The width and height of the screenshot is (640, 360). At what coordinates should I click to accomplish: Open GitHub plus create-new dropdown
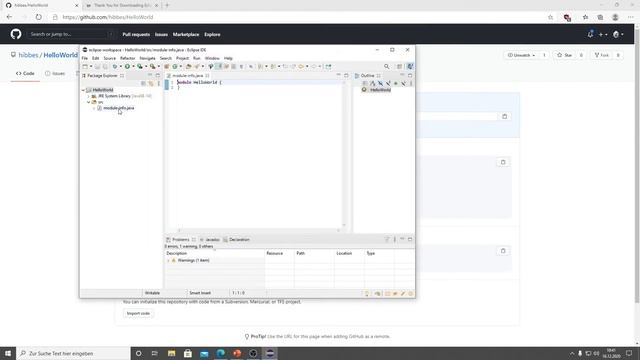click(x=603, y=34)
